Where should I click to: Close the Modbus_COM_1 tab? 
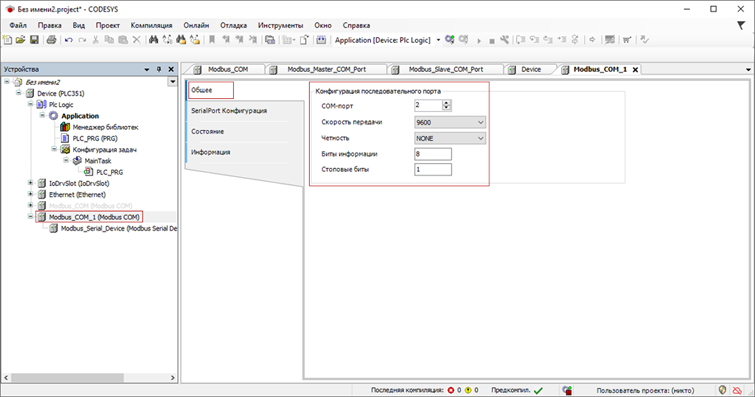click(635, 70)
